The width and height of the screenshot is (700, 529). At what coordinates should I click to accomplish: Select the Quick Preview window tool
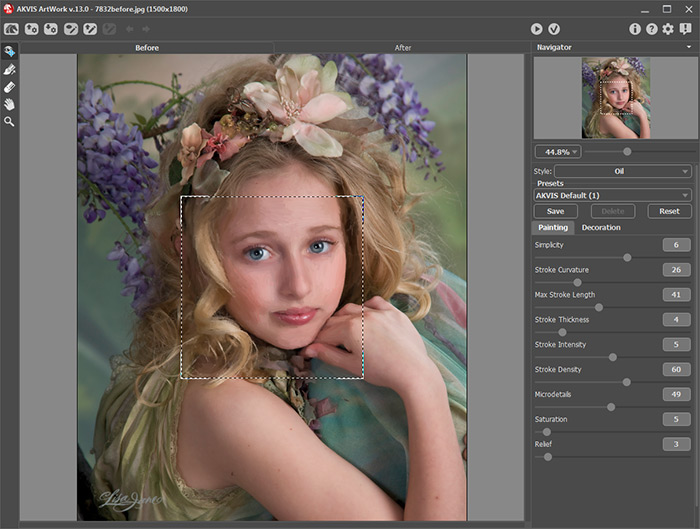coord(9,52)
